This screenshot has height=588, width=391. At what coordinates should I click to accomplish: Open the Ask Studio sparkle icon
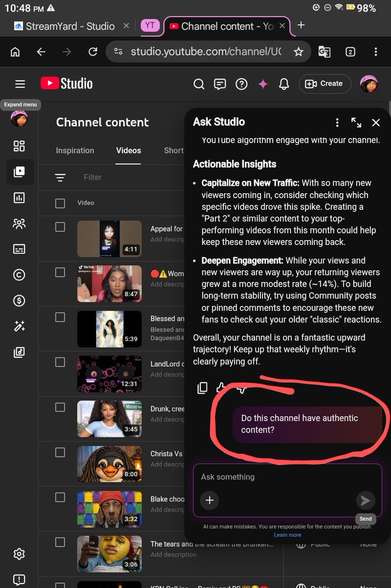pyautogui.click(x=263, y=84)
